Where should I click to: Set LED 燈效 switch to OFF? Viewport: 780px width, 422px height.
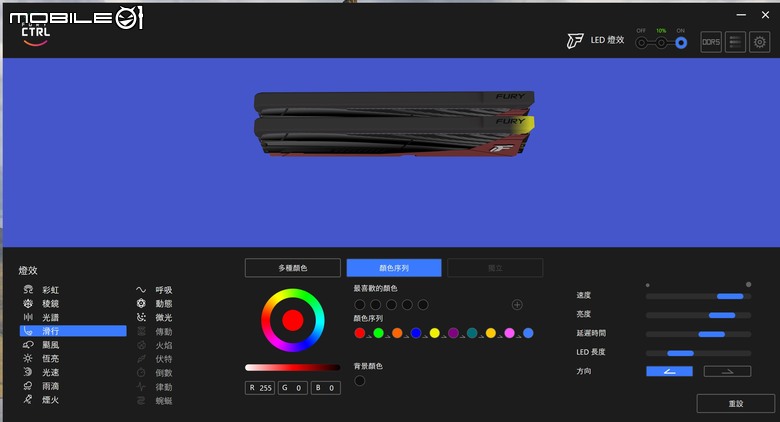pyautogui.click(x=641, y=43)
